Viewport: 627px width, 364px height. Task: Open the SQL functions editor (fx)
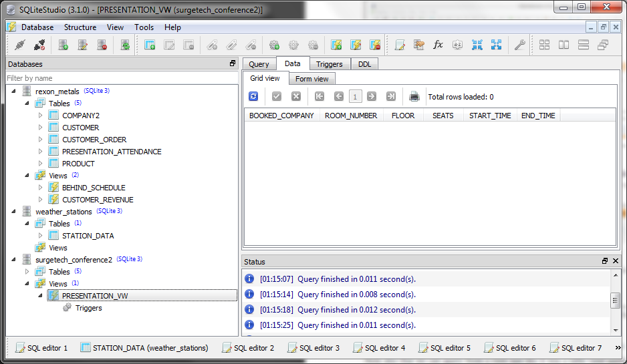pos(438,45)
